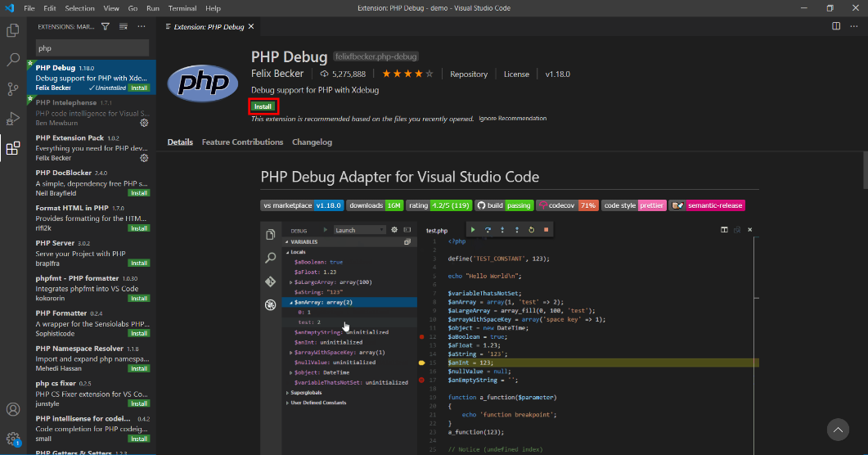The image size is (868, 455).
Task: Install PHP Namespace Resolver extension
Action: click(139, 368)
